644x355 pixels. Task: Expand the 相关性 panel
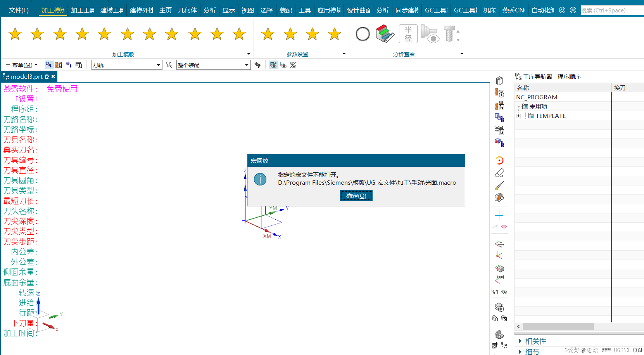[x=520, y=341]
